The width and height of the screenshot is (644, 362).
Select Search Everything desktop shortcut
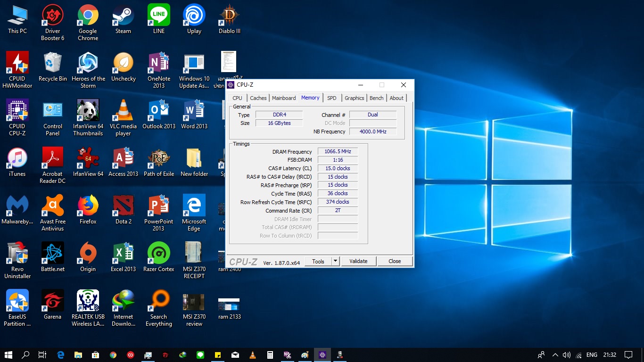coord(159,308)
